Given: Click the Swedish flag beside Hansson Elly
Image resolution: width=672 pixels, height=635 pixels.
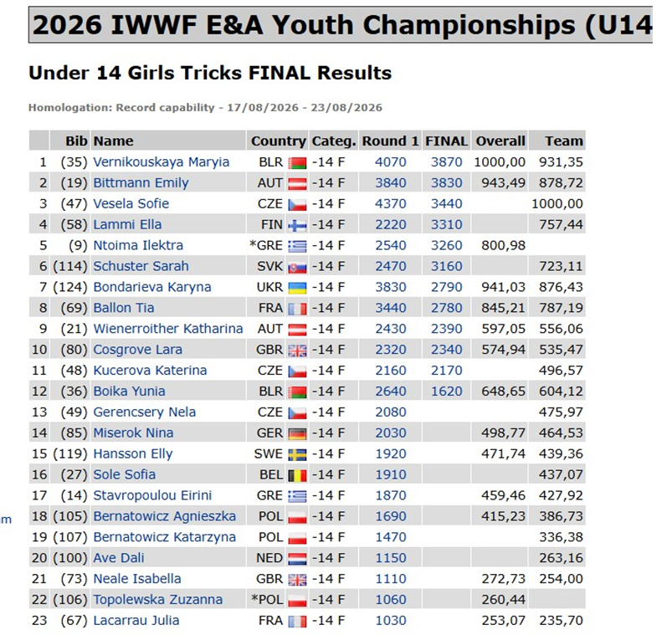Looking at the screenshot, I should tap(297, 454).
